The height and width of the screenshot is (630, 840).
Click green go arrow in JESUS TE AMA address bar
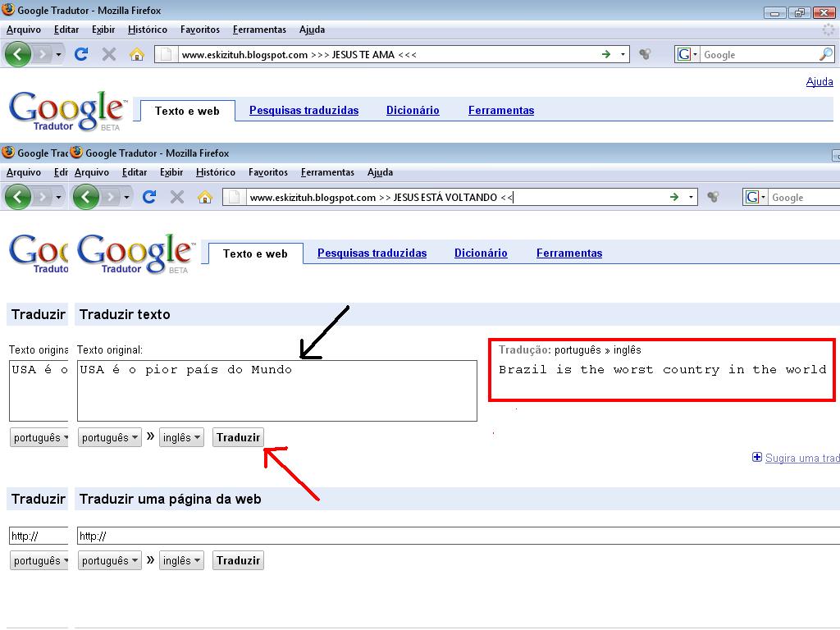[x=606, y=54]
